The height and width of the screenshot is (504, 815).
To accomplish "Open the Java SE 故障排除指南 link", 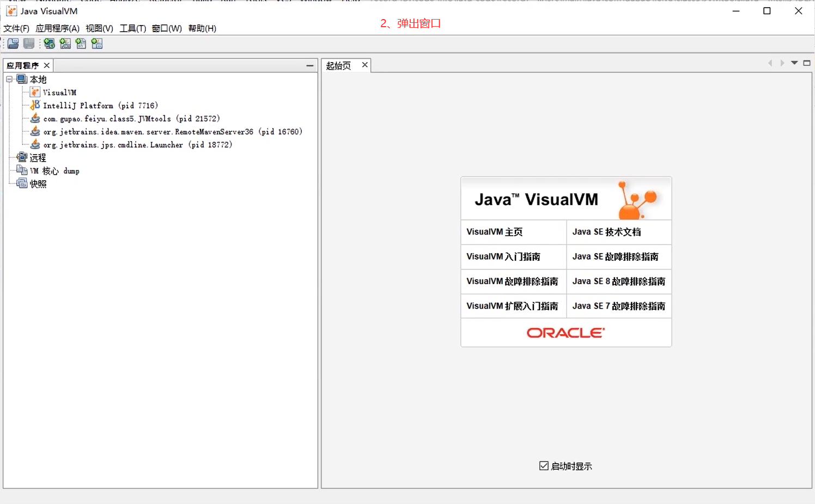I will (615, 256).
